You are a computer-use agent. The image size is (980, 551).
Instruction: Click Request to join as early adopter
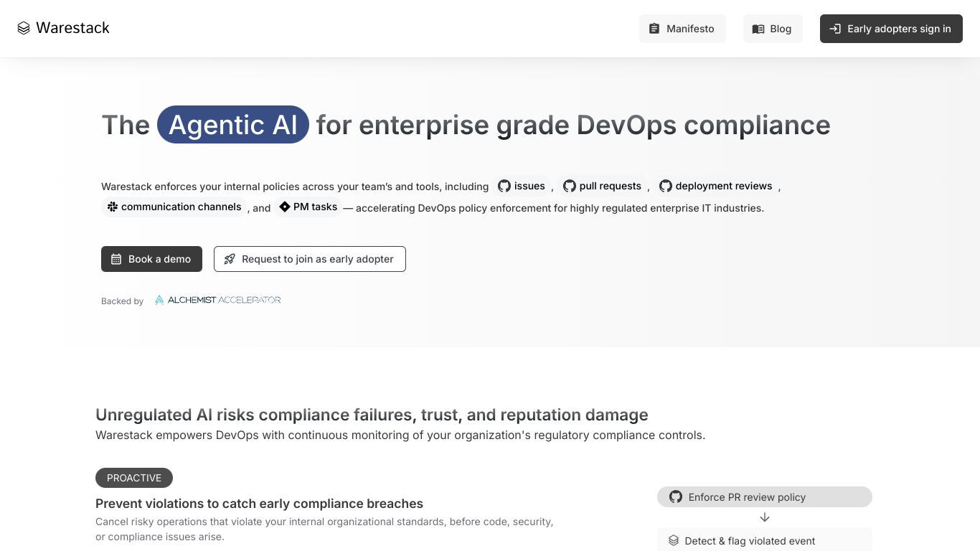pos(310,259)
